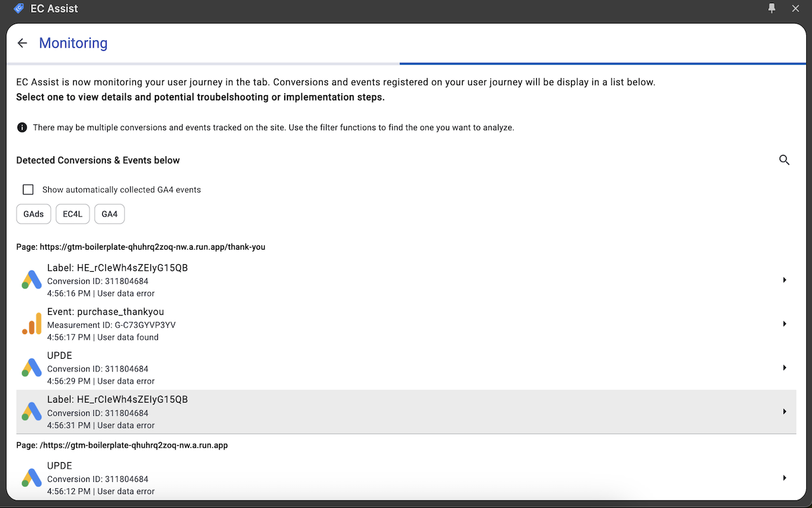This screenshot has height=508, width=812.
Task: Expand the UPDE conversion at 4:56:29 PM
Action: pos(784,368)
